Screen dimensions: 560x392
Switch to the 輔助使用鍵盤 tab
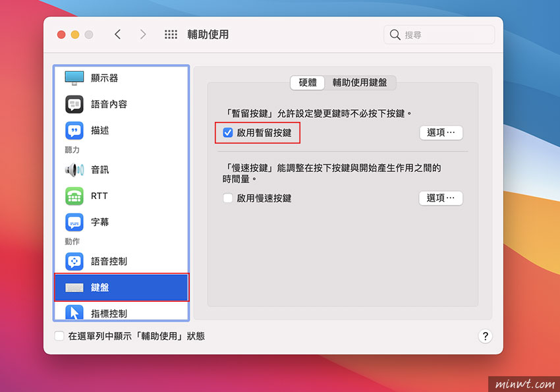tap(360, 82)
